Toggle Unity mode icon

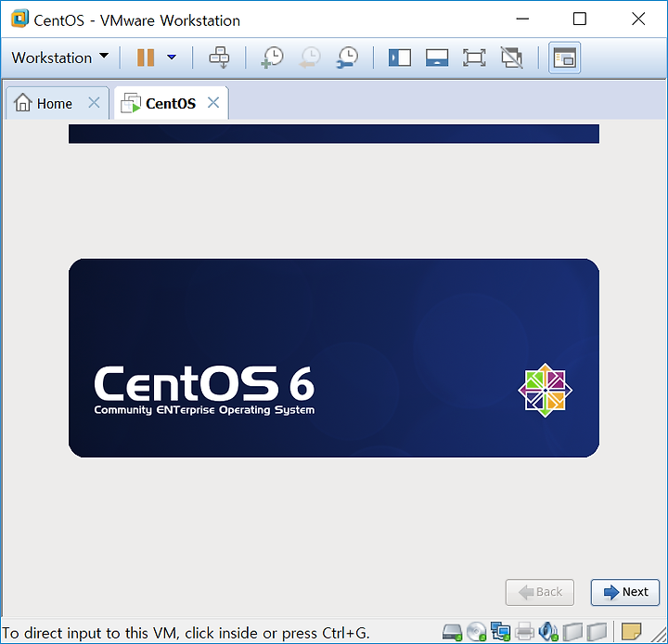pos(511,58)
